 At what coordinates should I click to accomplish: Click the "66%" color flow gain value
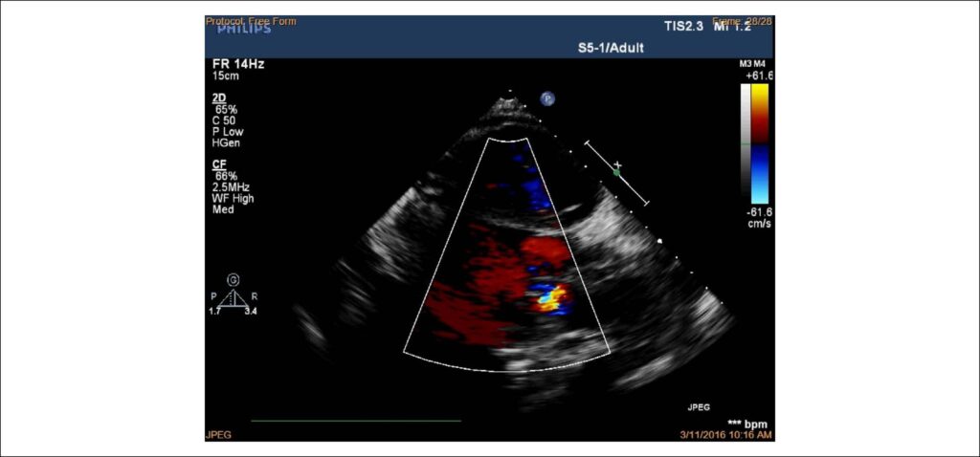click(x=226, y=176)
